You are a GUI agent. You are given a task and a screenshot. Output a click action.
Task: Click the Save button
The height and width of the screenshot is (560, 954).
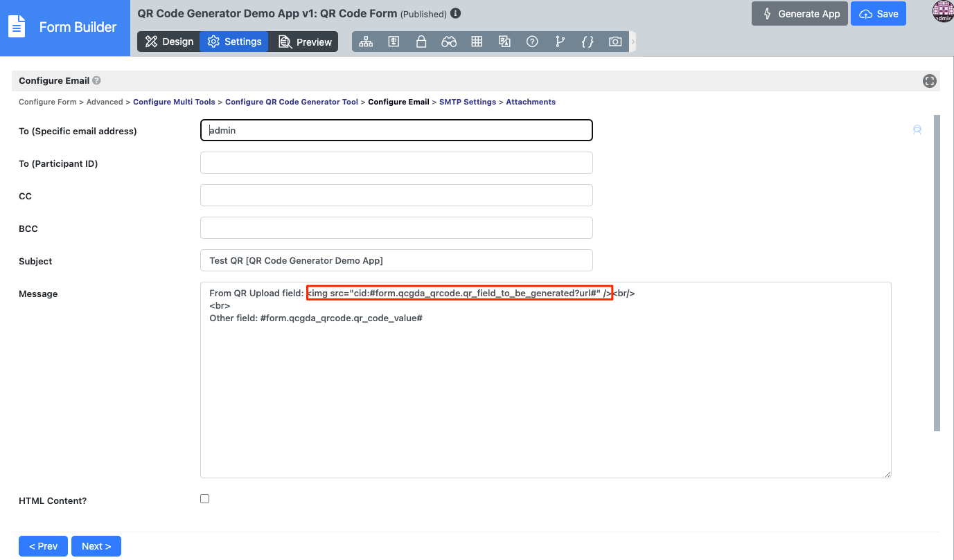pos(878,14)
